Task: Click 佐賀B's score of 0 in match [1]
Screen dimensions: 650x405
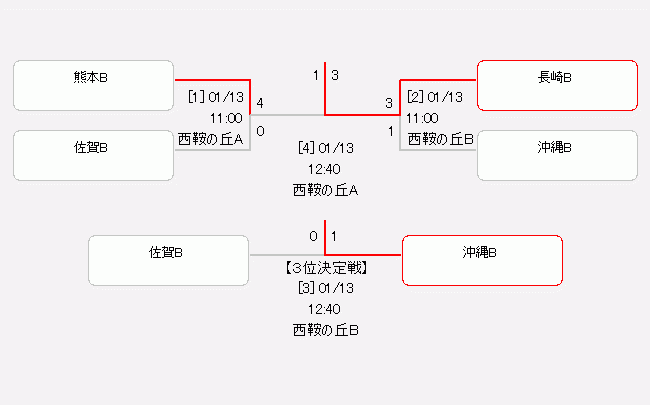Action: (260, 130)
